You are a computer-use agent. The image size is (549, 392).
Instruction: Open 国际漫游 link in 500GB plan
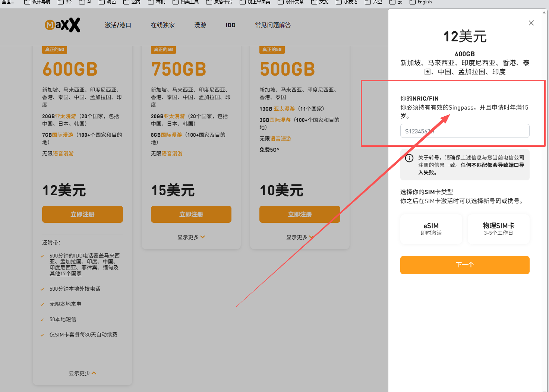[280, 120]
